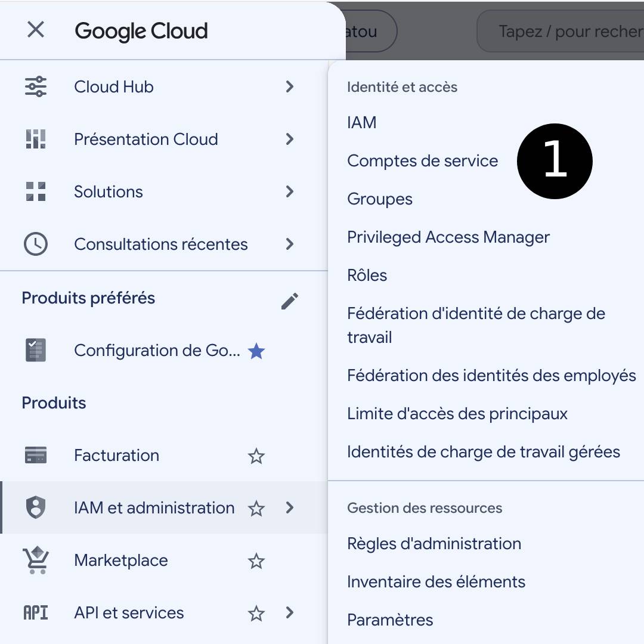Click the Marketplace cart icon
Viewport: 644px width, 644px height.
36,560
